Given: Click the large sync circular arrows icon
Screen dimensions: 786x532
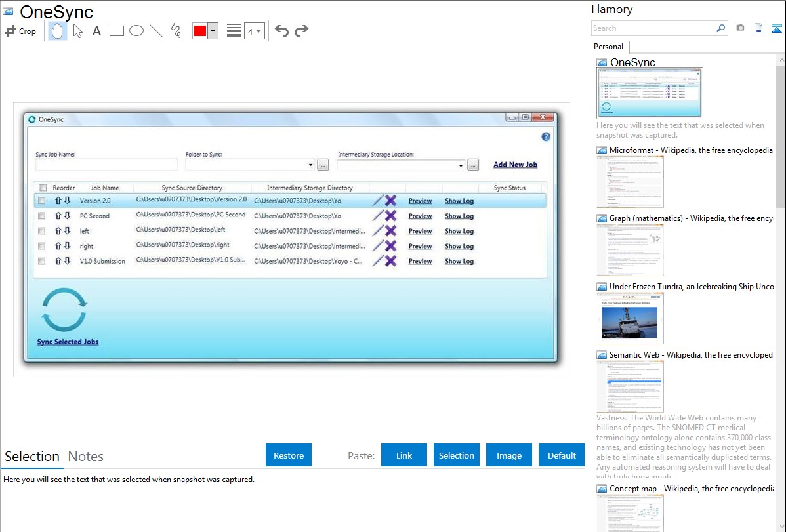Looking at the screenshot, I should 64,310.
